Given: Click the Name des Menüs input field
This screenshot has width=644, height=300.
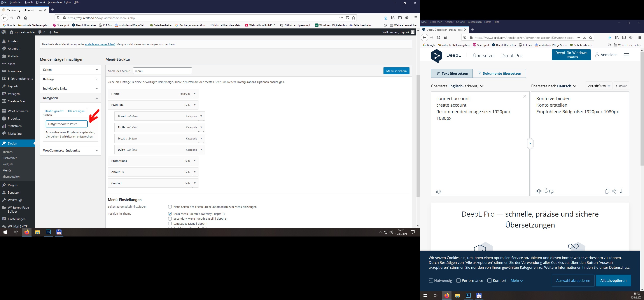Looking at the screenshot, I should [163, 71].
